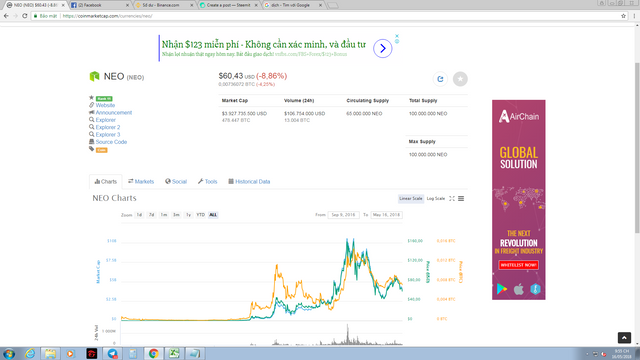Open NEO Website link

pos(105,105)
